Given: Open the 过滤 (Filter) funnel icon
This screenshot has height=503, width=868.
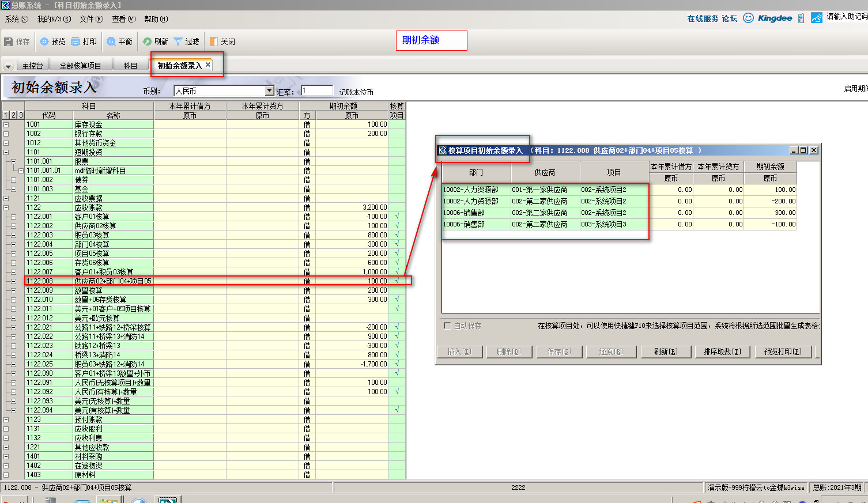Looking at the screenshot, I should coord(178,41).
